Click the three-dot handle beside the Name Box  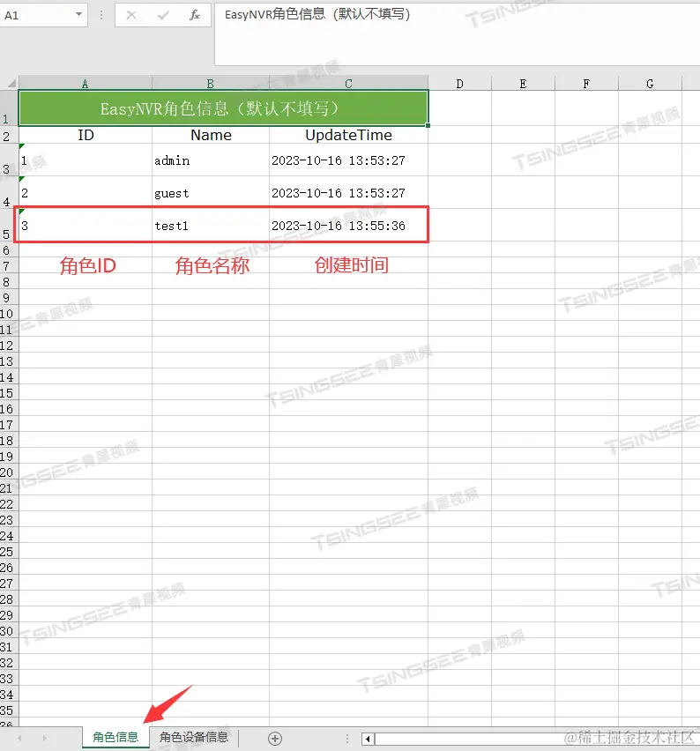pos(101,15)
